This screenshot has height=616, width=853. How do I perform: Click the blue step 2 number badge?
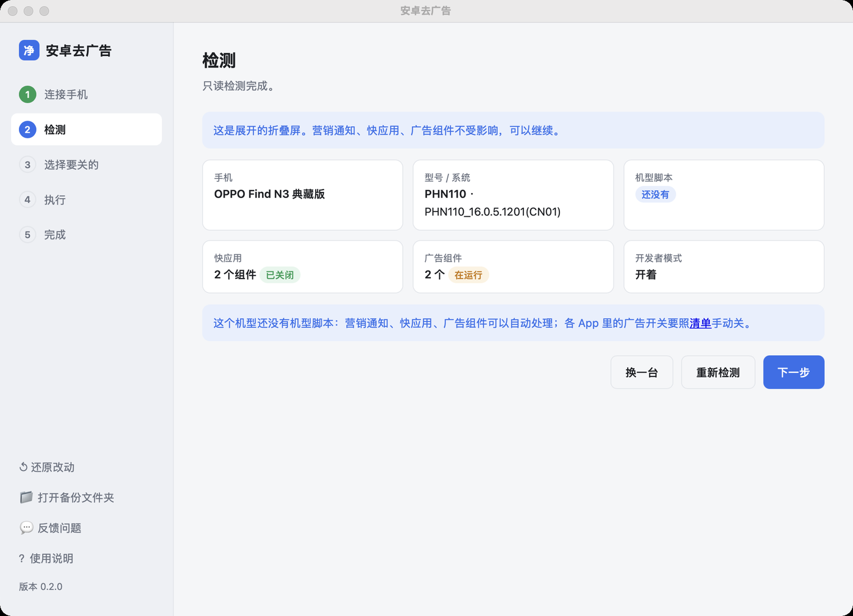tap(27, 130)
